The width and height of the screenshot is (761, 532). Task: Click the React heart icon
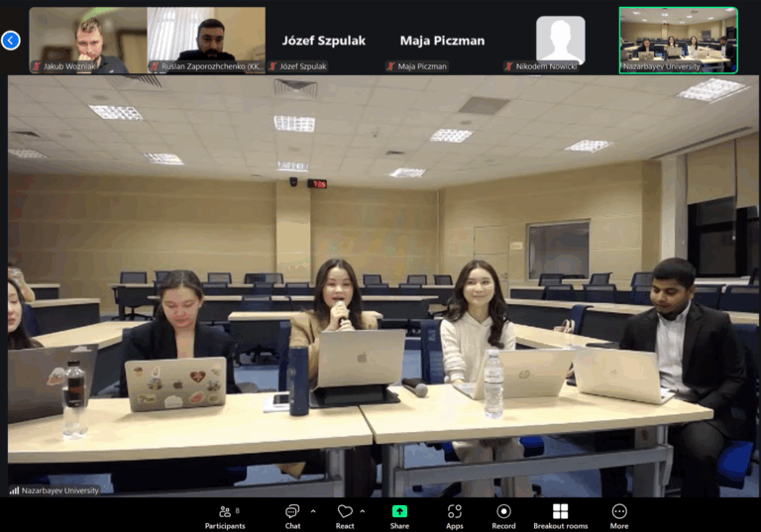point(345,515)
